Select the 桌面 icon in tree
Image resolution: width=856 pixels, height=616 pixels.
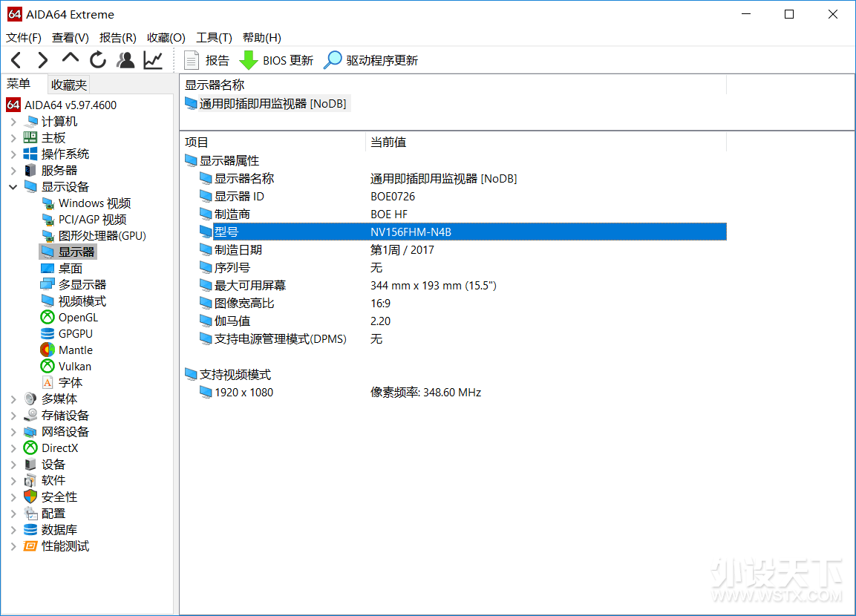pos(48,269)
